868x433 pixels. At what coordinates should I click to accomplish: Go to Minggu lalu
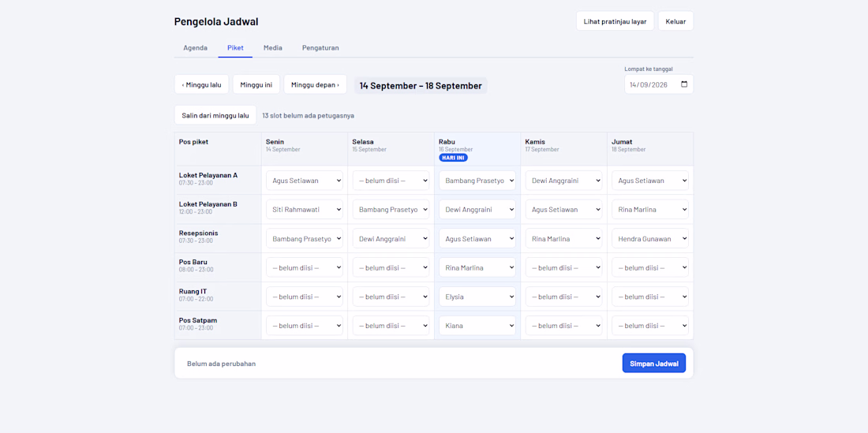tap(201, 84)
